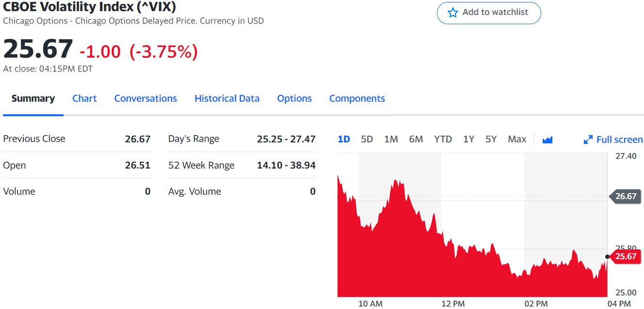Click the 25.00 y-axis label
This screenshot has width=644, height=309.
click(x=626, y=293)
